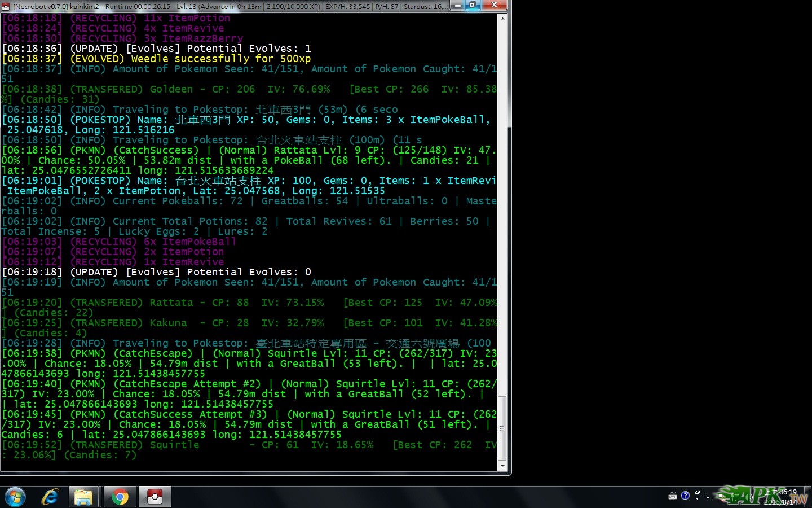Open the Necrobot window system menu icon
The width and height of the screenshot is (812, 508).
6,6
